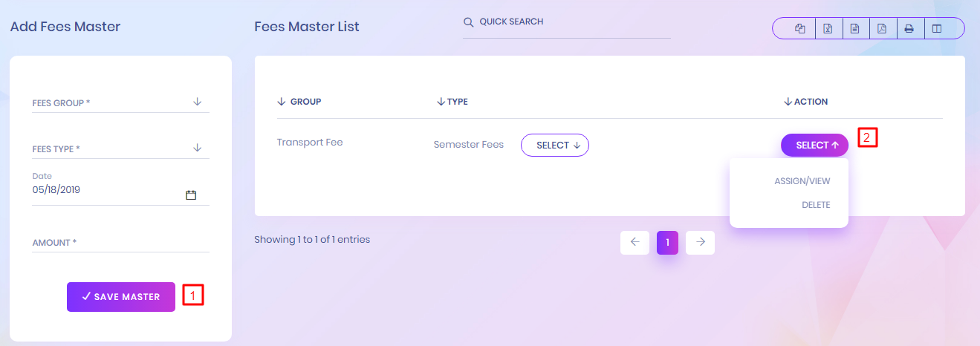Open the Semester Fees Select dropdown
This screenshot has height=346, width=980.
555,146
